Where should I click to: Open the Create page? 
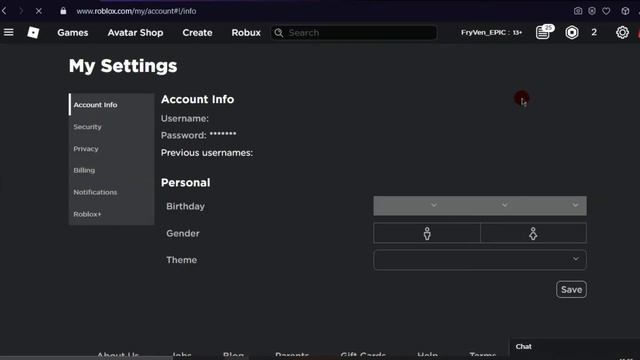(197, 33)
